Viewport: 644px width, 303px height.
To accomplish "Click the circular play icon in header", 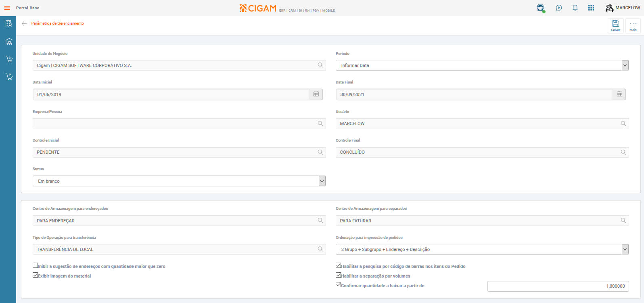I will pyautogui.click(x=559, y=8).
